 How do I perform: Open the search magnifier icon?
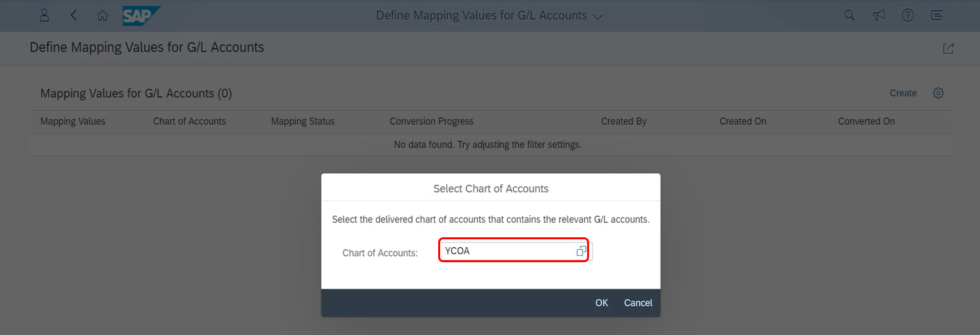coord(849,15)
